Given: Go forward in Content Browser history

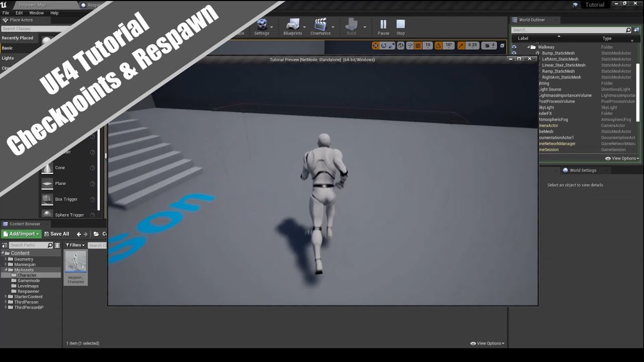Looking at the screenshot, I should (x=85, y=234).
